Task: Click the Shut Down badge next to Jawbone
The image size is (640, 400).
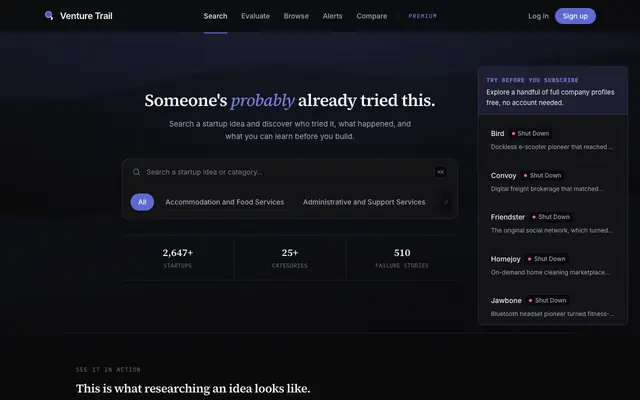Action: (548, 300)
